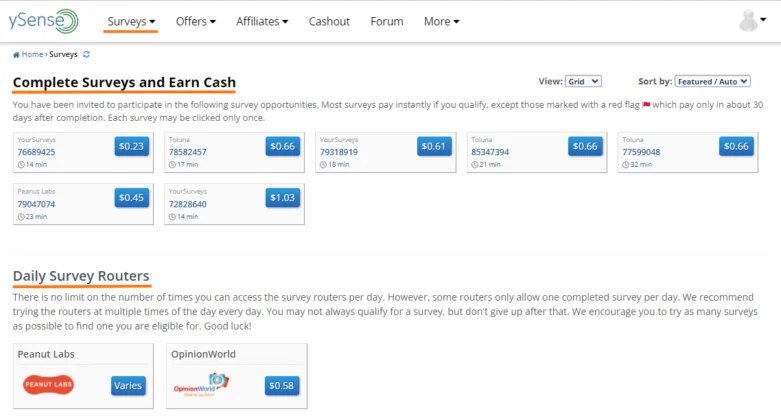Open the Sort by Featured / Auto dropdown
The image size is (781, 418).
coord(712,81)
